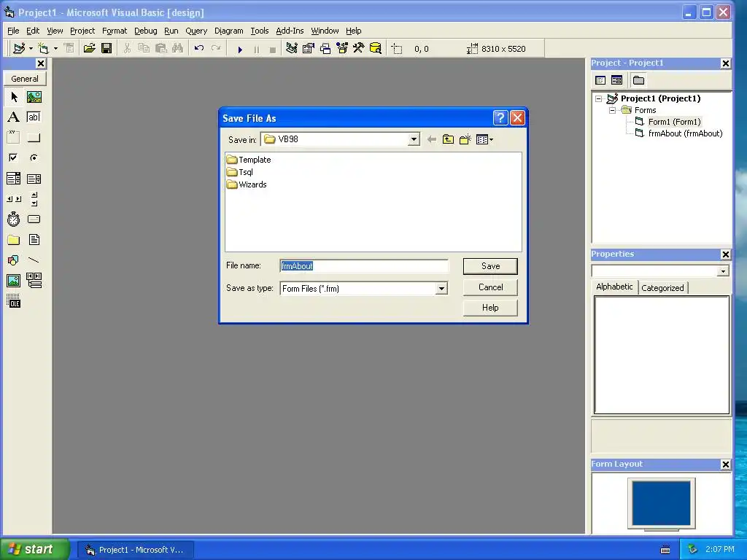Viewport: 747px width, 560px height.
Task: Select the Wizards folder
Action: click(247, 184)
